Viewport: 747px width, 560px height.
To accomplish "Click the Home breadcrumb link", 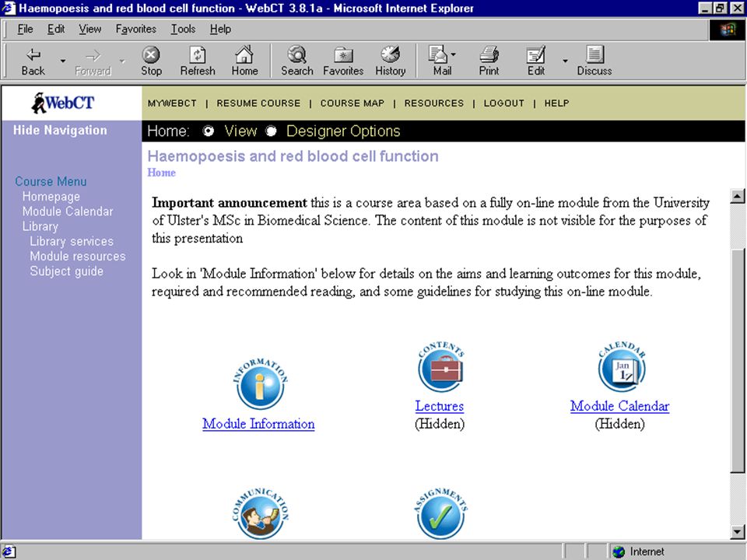I will 162,173.
